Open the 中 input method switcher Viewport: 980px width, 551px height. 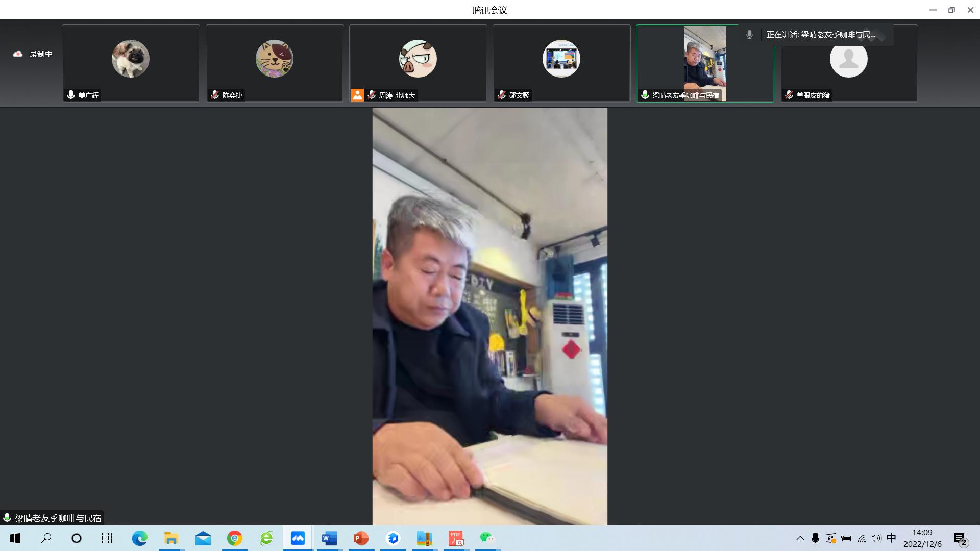(x=891, y=538)
